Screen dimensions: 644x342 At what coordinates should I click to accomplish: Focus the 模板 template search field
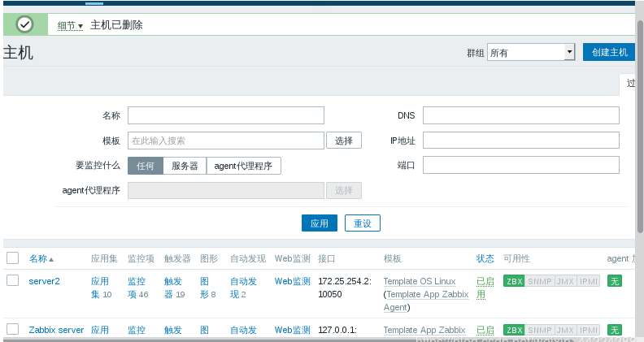pos(226,141)
